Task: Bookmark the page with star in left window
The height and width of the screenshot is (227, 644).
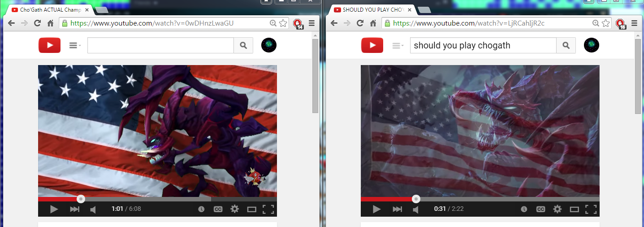Action: 283,23
